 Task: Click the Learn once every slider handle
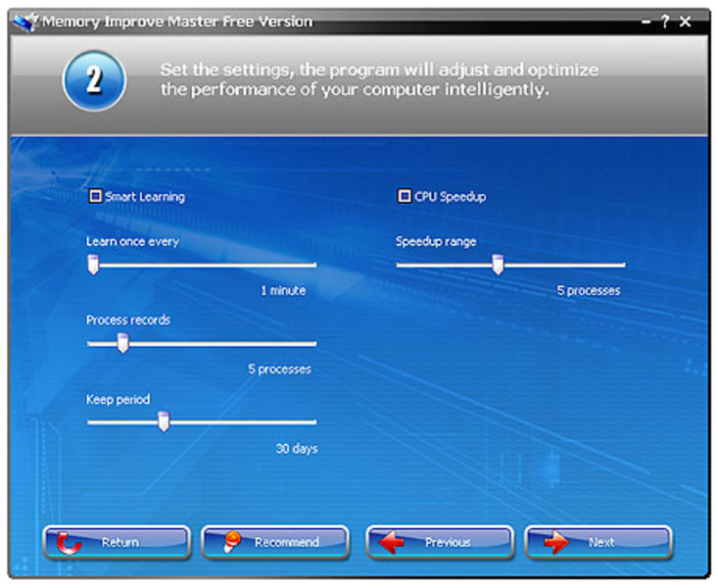93,265
